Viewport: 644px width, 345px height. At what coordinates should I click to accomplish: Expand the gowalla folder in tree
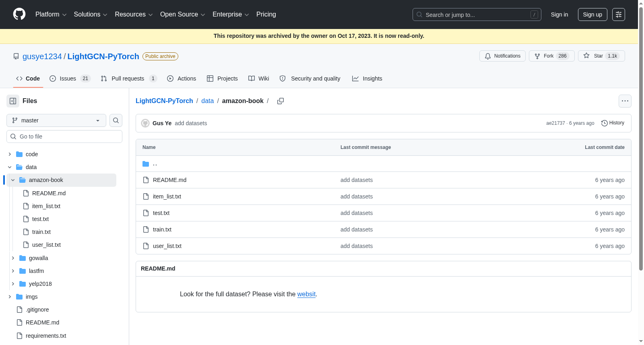pyautogui.click(x=13, y=258)
